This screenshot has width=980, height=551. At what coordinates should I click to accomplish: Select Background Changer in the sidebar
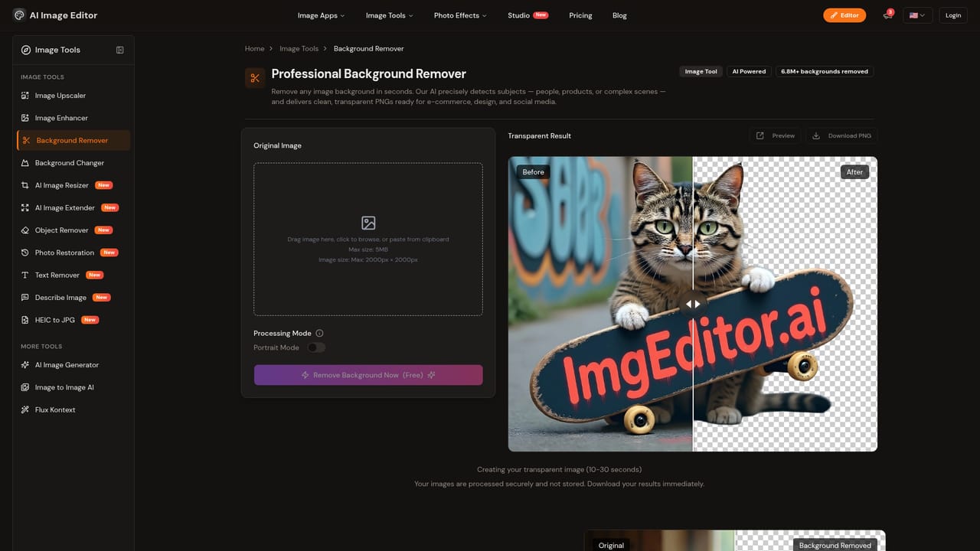click(x=73, y=163)
